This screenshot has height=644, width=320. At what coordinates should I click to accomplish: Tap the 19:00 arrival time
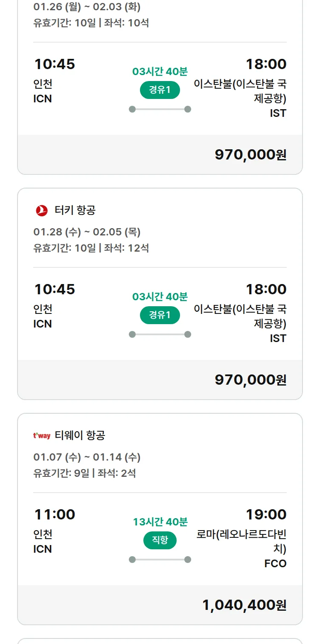point(266,514)
